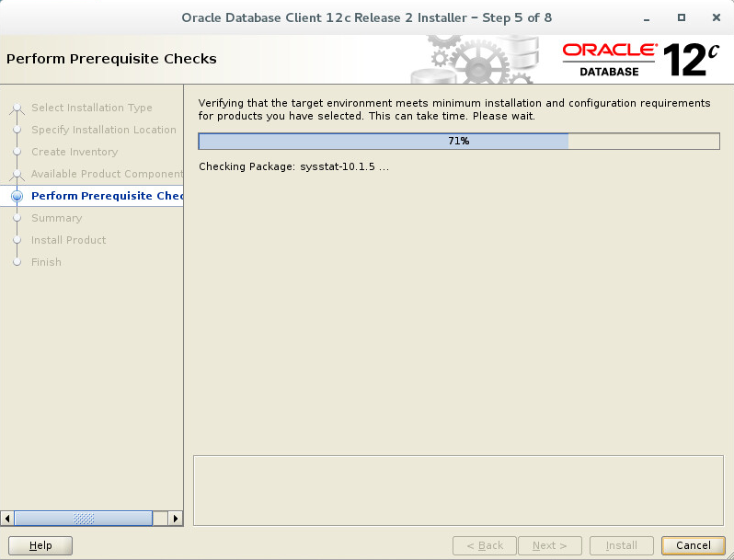The image size is (734, 560).
Task: Click the Oracle Database 12c logo
Action: pos(640,60)
